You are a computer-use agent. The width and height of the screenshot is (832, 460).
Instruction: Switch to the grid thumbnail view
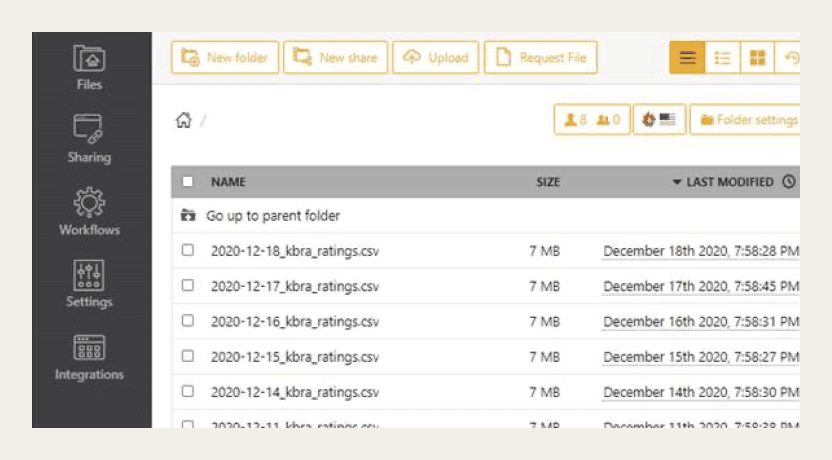pos(757,57)
